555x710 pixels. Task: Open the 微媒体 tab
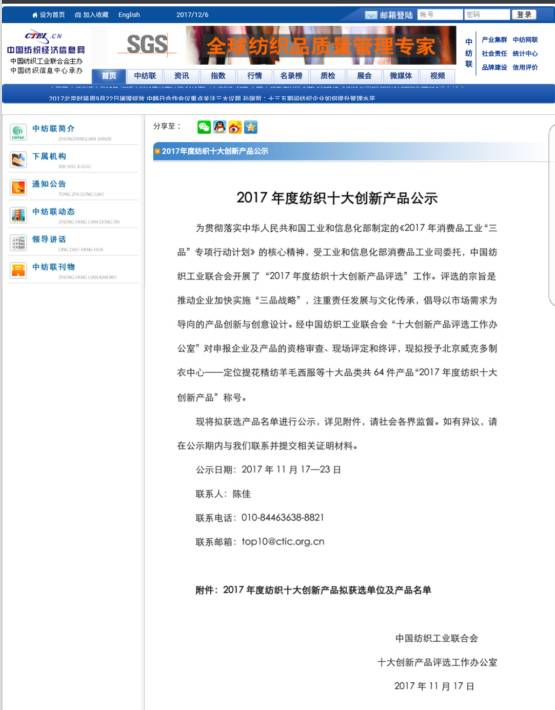click(x=401, y=76)
